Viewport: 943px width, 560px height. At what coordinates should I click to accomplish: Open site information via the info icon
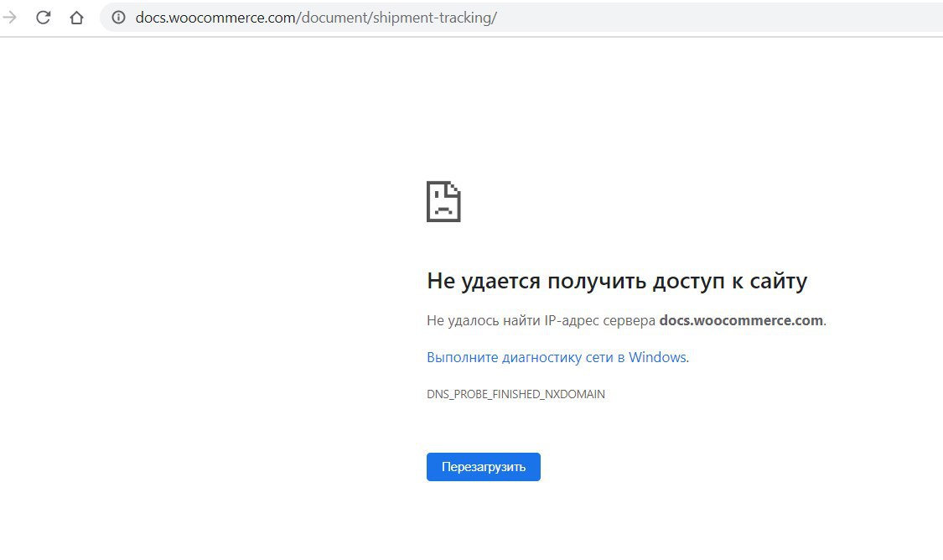(x=118, y=18)
